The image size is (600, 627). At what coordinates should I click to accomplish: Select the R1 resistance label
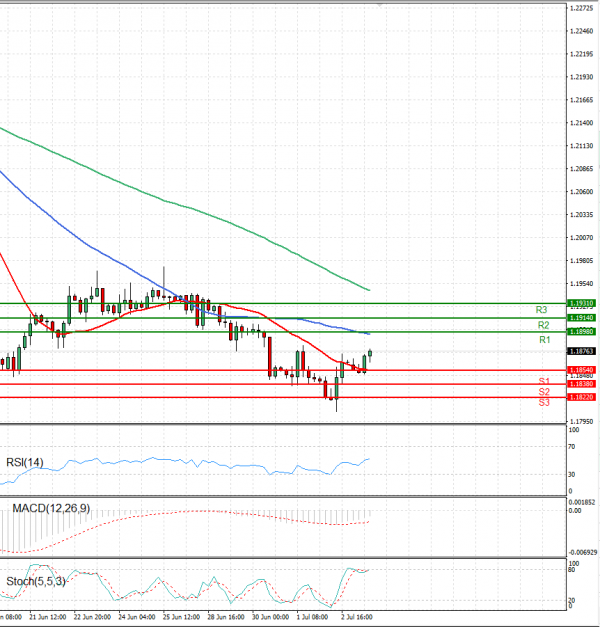(x=545, y=340)
